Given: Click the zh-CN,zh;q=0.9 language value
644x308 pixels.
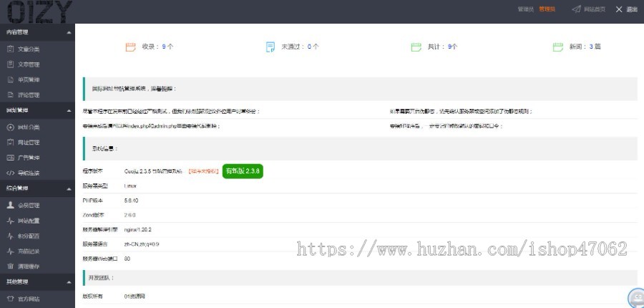Looking at the screenshot, I should pos(141,244).
